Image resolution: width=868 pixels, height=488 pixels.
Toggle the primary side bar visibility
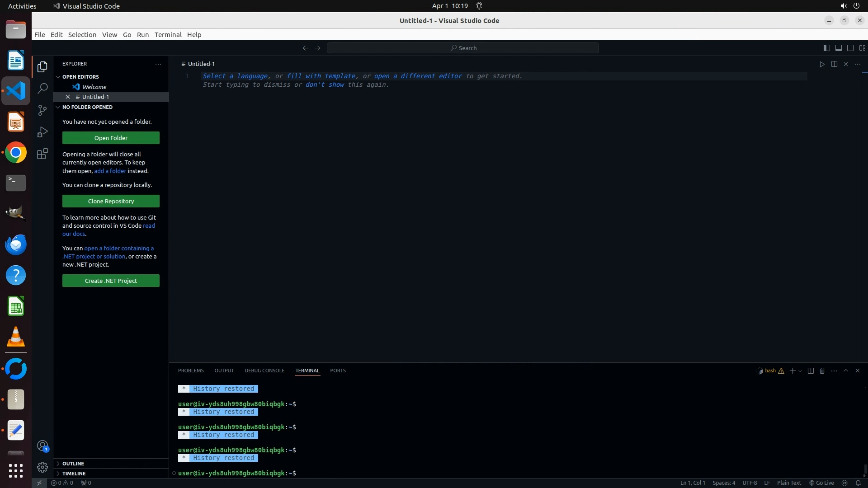(x=826, y=48)
